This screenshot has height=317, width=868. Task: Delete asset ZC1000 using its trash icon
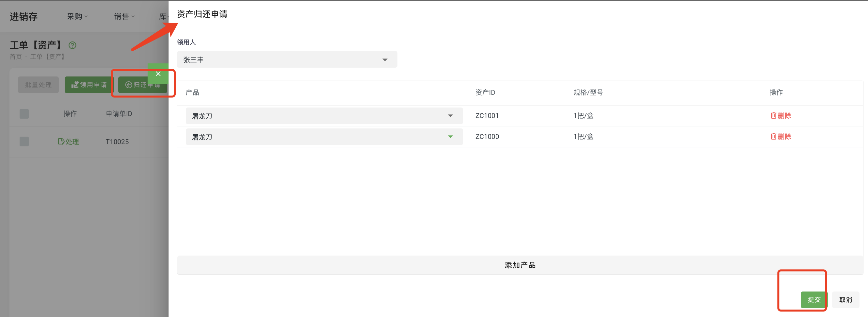click(774, 137)
